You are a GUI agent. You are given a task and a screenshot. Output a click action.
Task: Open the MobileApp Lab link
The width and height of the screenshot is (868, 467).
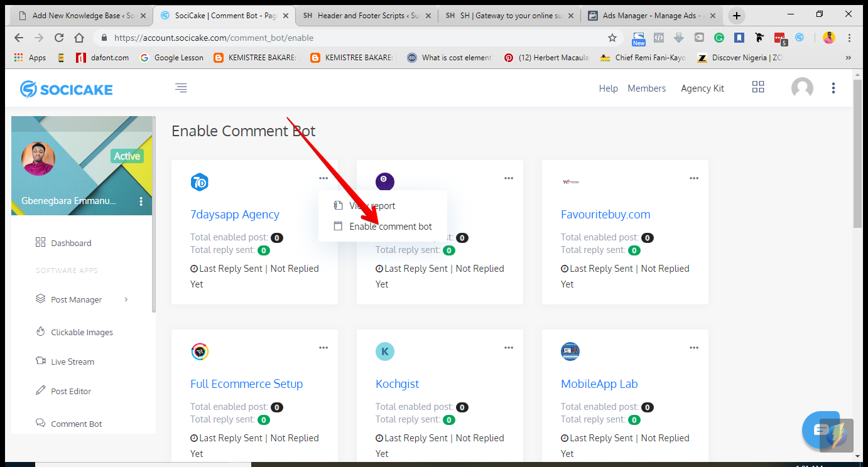coord(599,384)
